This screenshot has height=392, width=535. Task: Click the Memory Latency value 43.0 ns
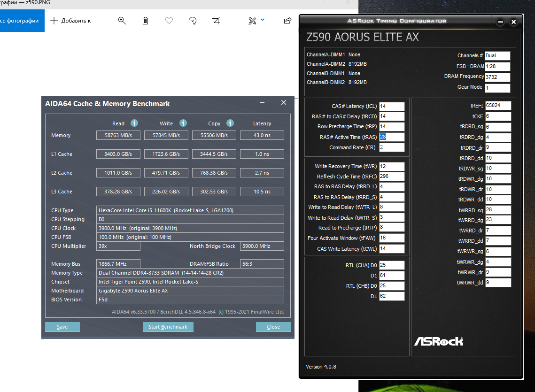(262, 136)
